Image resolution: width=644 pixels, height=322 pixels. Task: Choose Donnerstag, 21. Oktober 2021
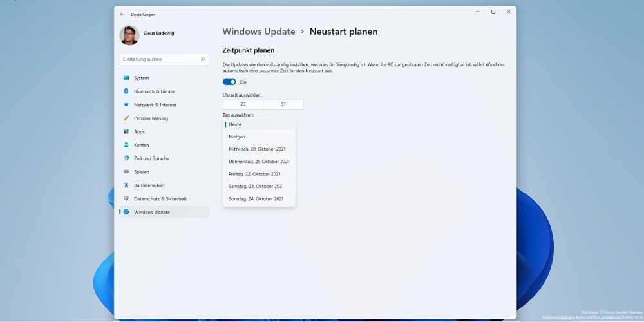coord(259,162)
